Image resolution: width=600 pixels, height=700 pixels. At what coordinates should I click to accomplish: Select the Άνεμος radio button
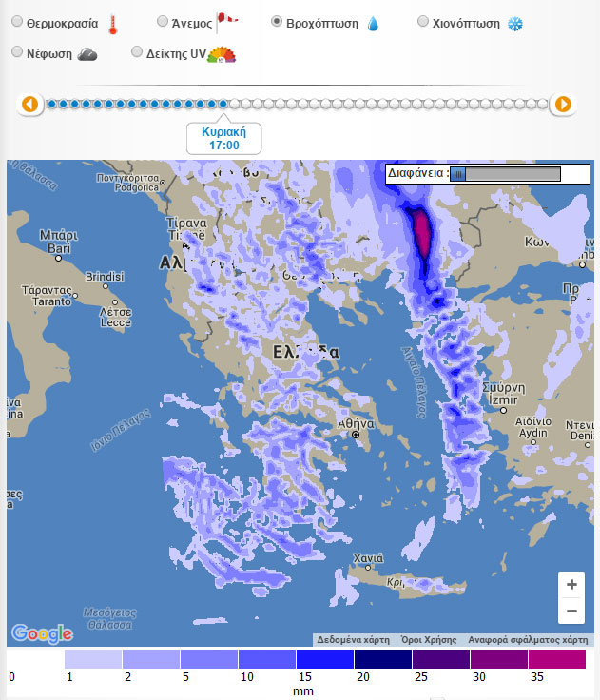pos(163,21)
